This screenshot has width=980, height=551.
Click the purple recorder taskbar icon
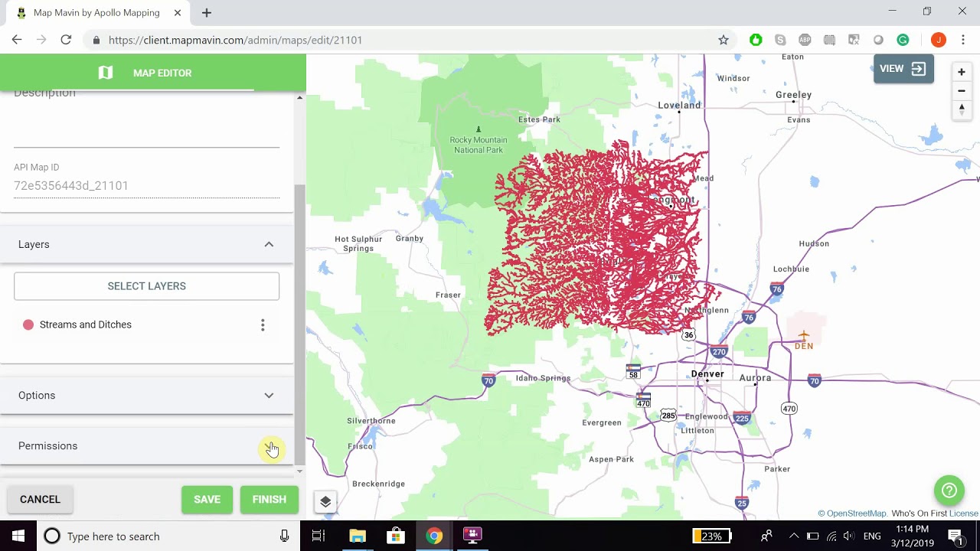472,536
